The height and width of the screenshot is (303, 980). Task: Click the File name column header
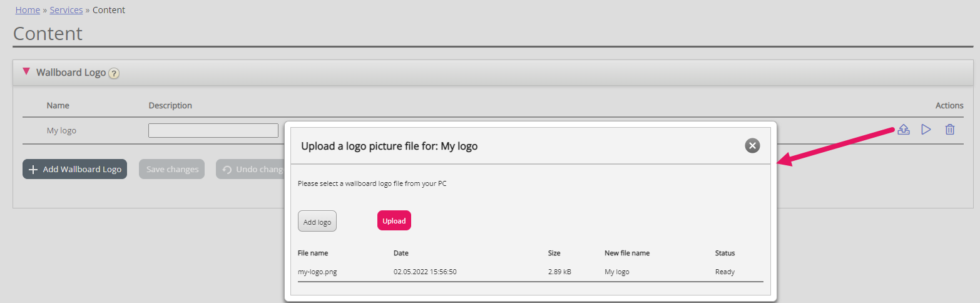pos(313,253)
